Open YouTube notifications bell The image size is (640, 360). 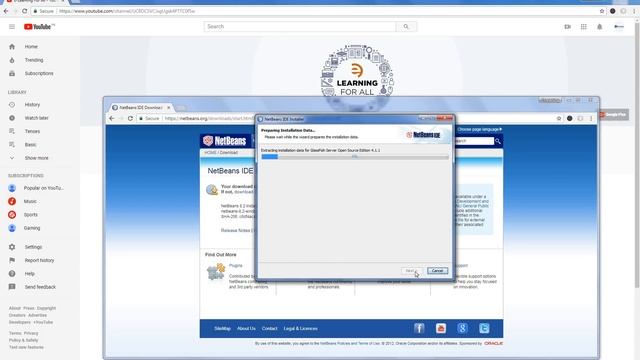pyautogui.click(x=600, y=27)
